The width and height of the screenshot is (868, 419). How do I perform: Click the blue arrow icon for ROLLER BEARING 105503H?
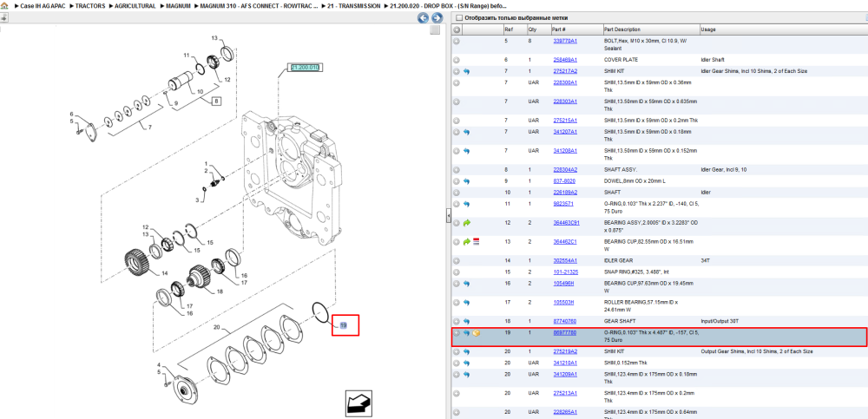coord(466,302)
